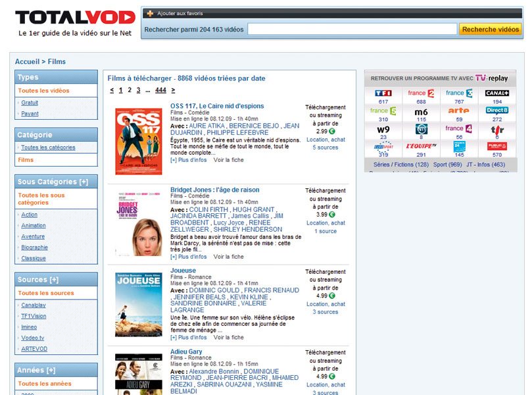This screenshot has width=532, height=395.
Task: Click the Ajouter aux favoris link
Action: [180, 14]
